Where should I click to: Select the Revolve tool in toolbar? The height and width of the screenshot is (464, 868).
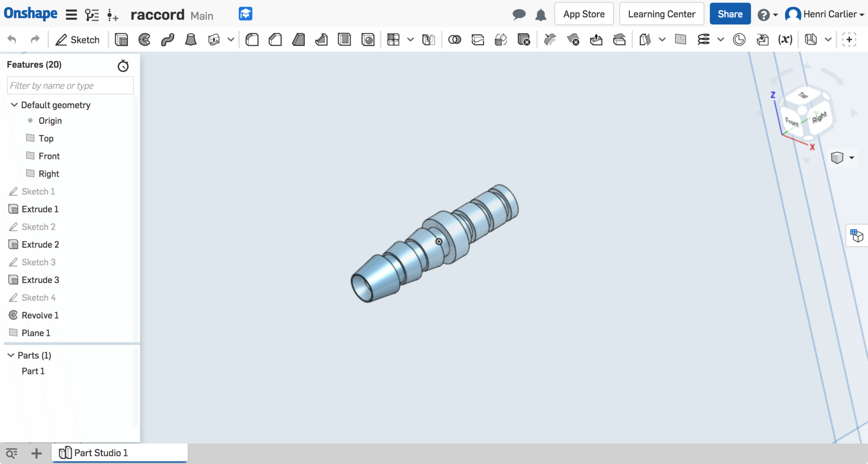click(x=145, y=40)
